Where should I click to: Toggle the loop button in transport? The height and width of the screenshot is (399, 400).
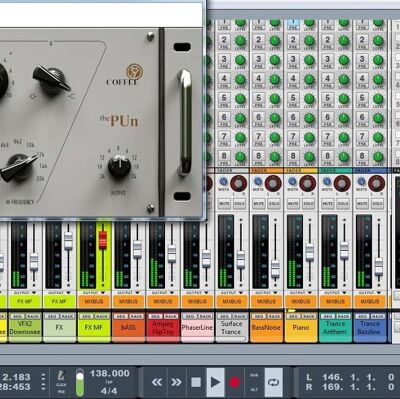pos(273,382)
